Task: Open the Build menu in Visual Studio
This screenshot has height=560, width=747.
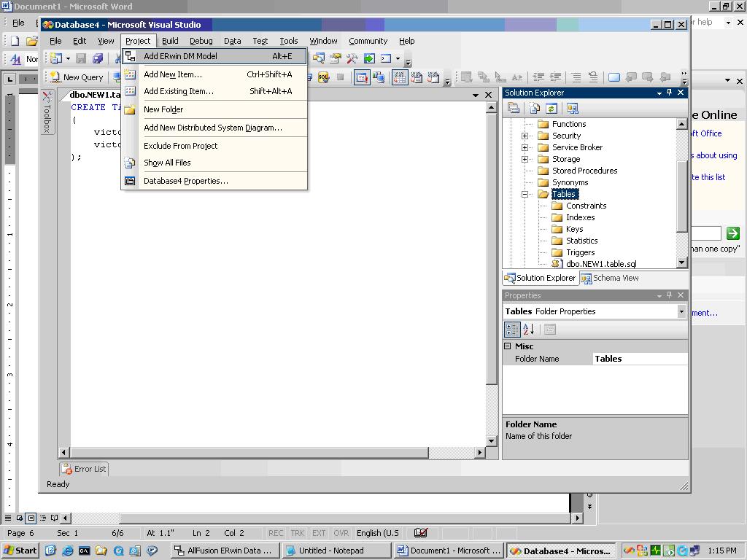Action: pos(170,41)
